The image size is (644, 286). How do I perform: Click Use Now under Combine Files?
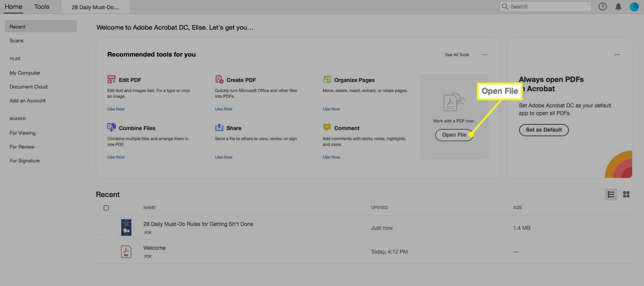(116, 157)
